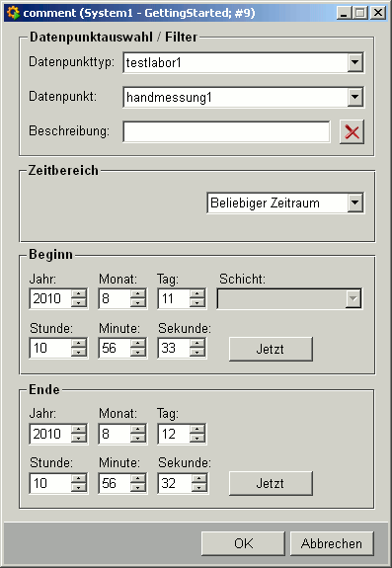This screenshot has height=568, width=392.
Task: Open the Datenpunkttyp dropdown
Action: pos(355,62)
